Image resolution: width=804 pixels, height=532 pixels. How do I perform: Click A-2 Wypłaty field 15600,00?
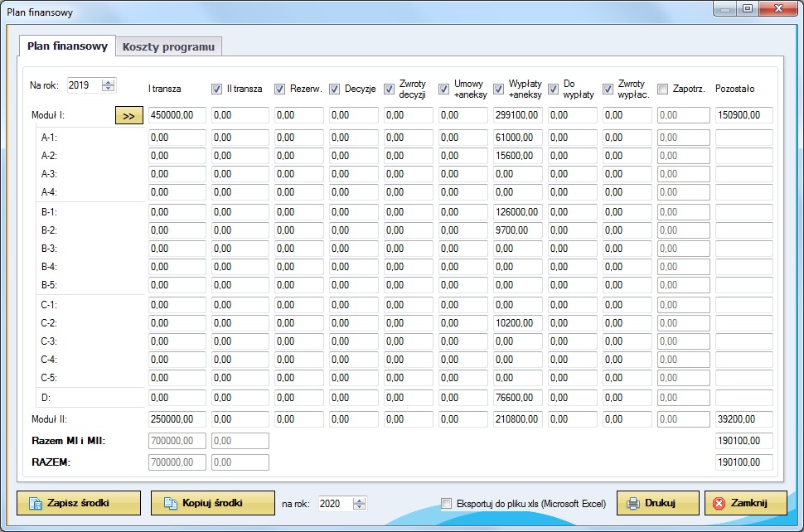[x=517, y=156]
